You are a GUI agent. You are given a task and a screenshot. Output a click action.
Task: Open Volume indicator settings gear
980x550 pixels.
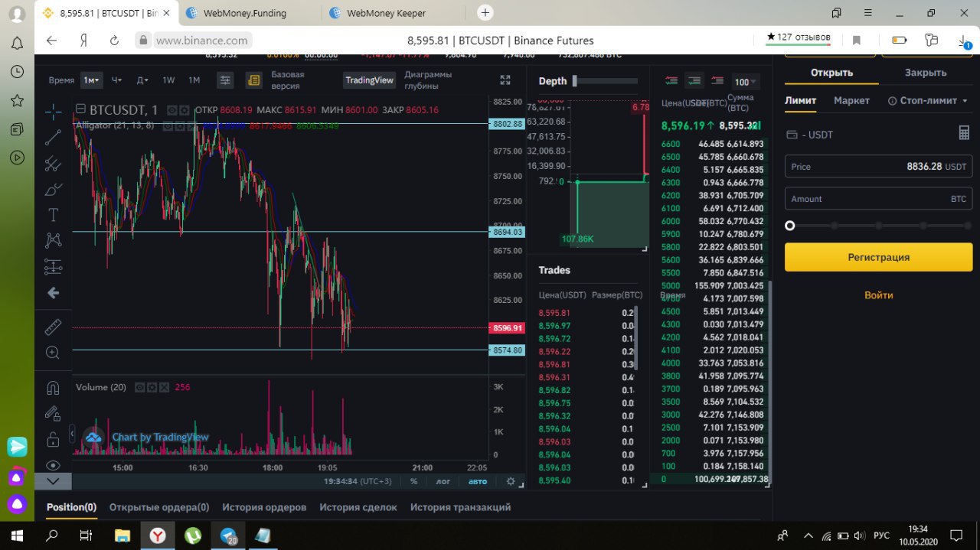tap(152, 388)
